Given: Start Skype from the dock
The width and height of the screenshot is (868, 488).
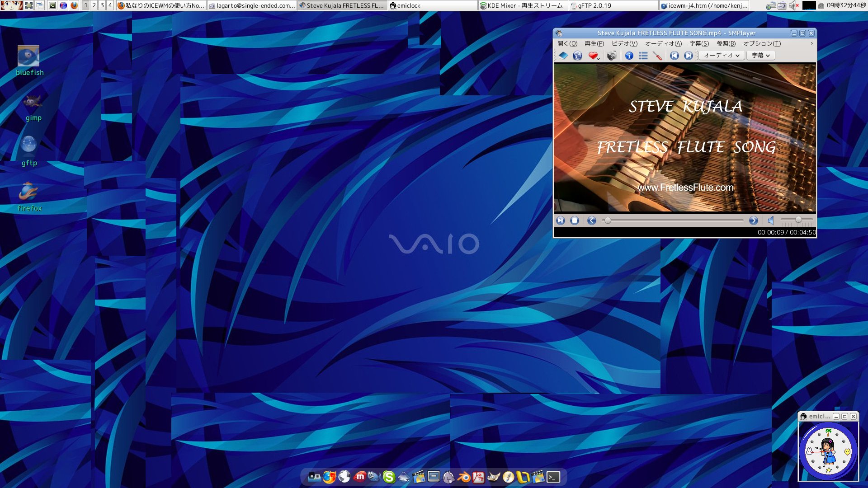Looking at the screenshot, I should point(389,478).
